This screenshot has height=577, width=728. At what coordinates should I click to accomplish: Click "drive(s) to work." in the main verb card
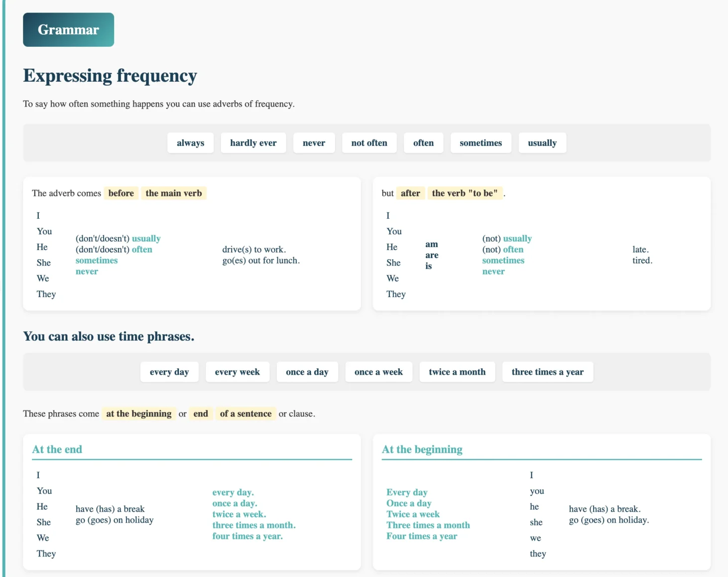pos(254,250)
